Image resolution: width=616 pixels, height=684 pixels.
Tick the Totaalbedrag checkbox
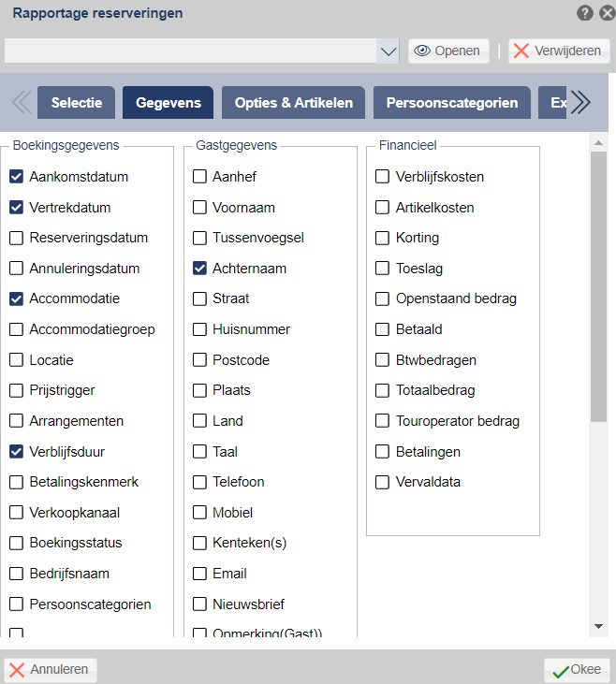point(382,390)
